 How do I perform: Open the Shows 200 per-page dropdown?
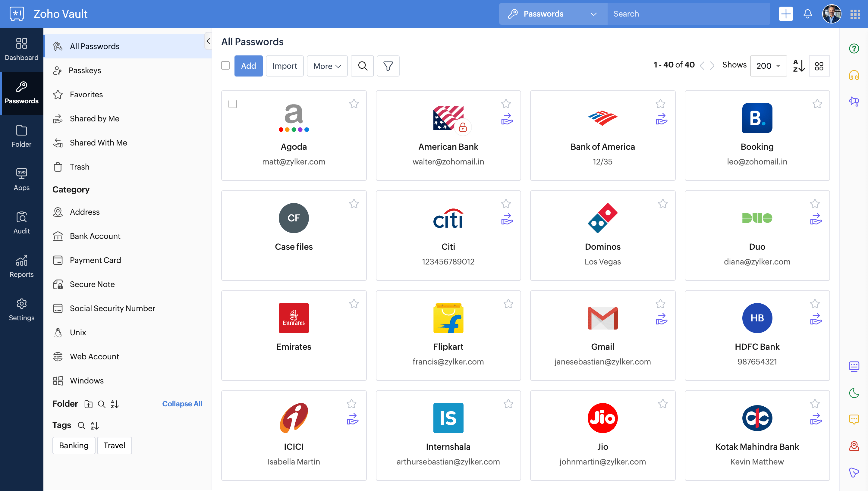coord(768,66)
